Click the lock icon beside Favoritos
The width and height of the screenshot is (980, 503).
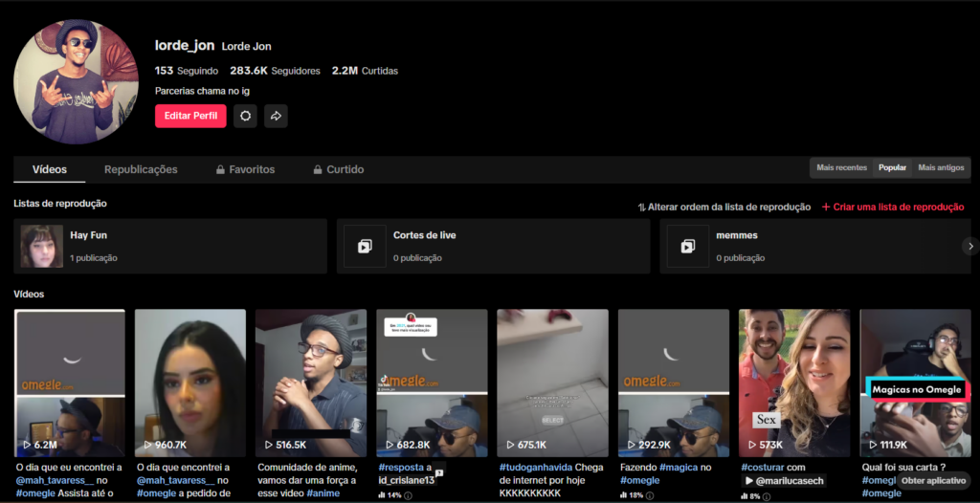tap(220, 169)
